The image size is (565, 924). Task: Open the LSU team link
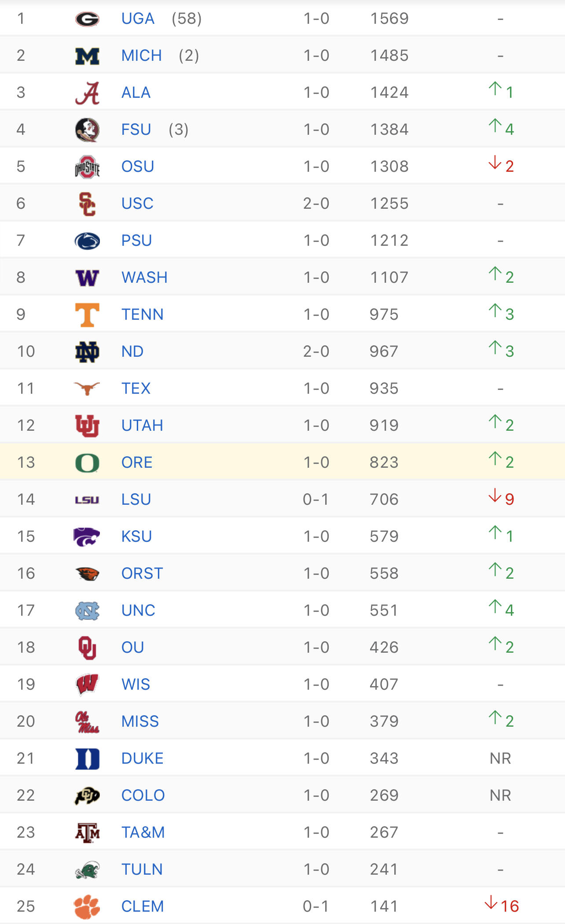(x=136, y=499)
